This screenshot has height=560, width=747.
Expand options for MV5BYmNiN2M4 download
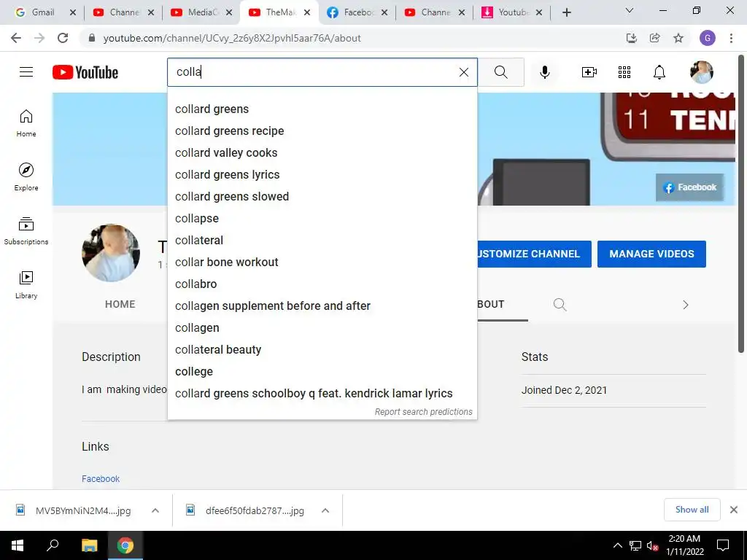click(155, 510)
